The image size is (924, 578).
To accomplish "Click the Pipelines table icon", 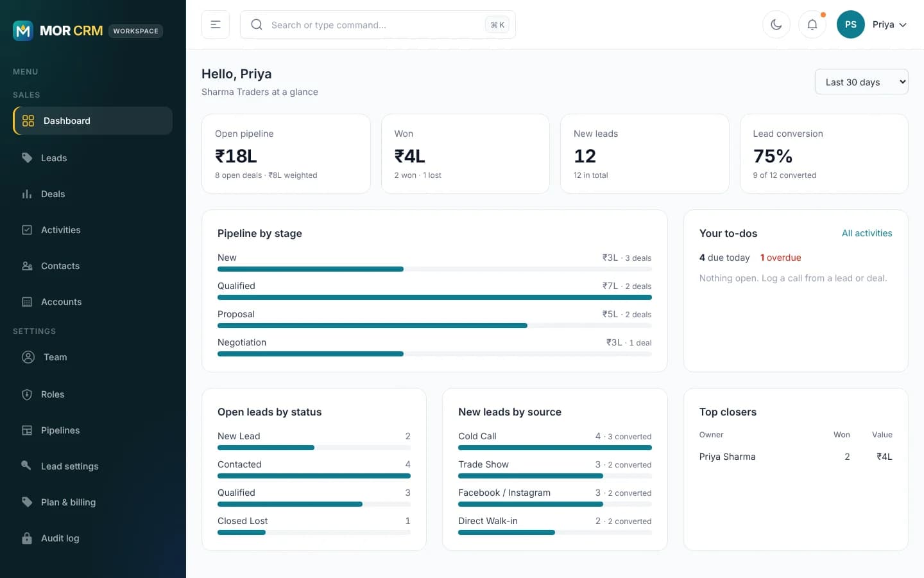I will 27,430.
